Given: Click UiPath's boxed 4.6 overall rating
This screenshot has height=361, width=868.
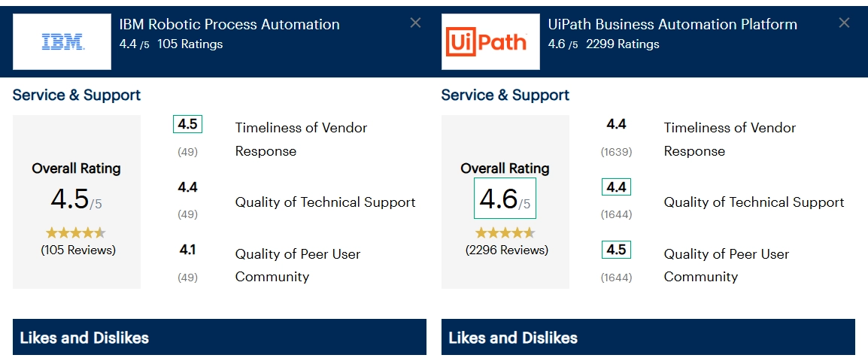Looking at the screenshot, I should tap(505, 199).
